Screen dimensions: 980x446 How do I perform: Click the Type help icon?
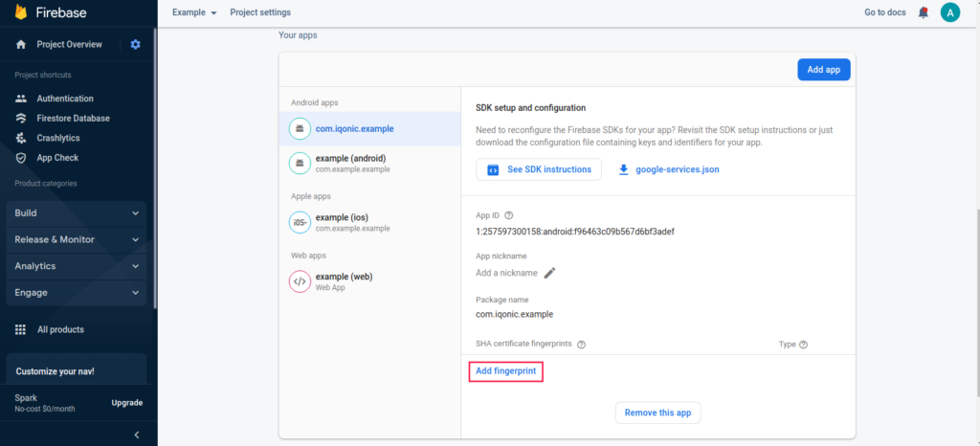coord(803,345)
